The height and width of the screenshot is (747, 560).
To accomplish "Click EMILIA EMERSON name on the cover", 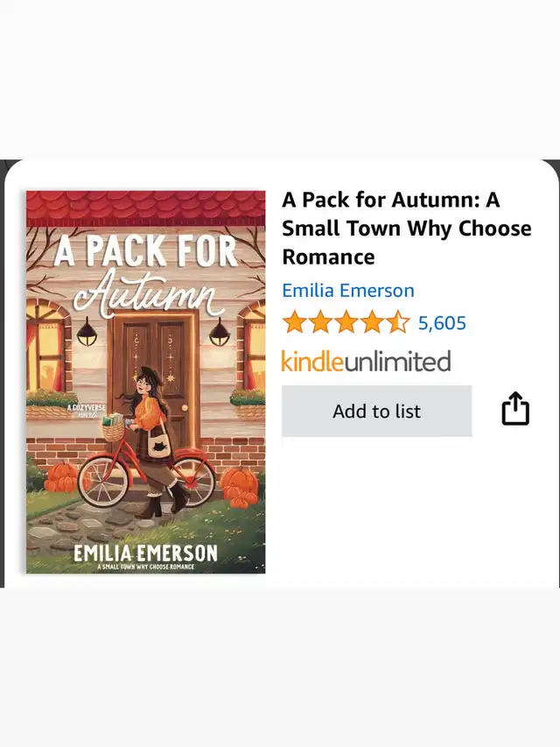I will (x=145, y=553).
